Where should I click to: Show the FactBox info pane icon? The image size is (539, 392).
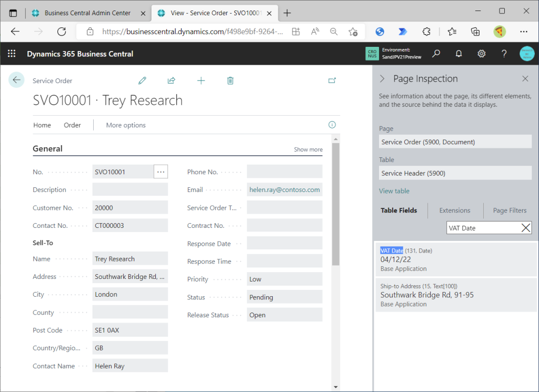(x=332, y=125)
